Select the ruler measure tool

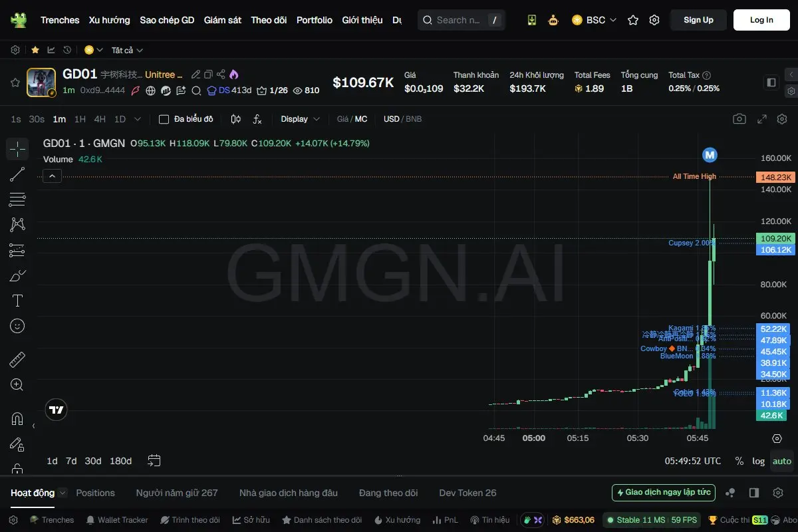(17, 360)
